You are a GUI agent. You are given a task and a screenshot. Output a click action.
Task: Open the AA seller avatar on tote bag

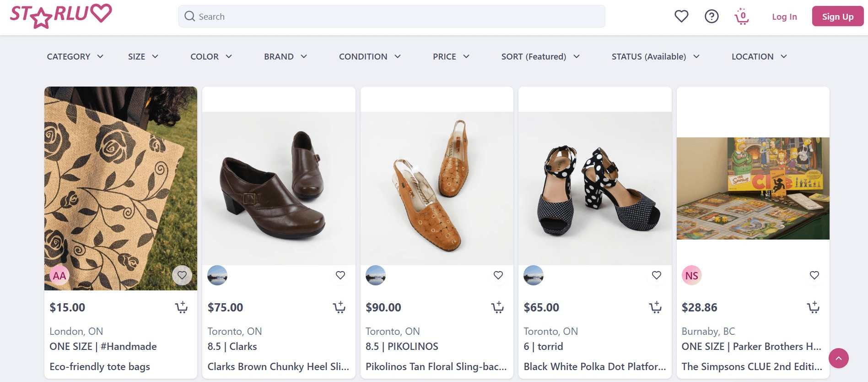[59, 275]
